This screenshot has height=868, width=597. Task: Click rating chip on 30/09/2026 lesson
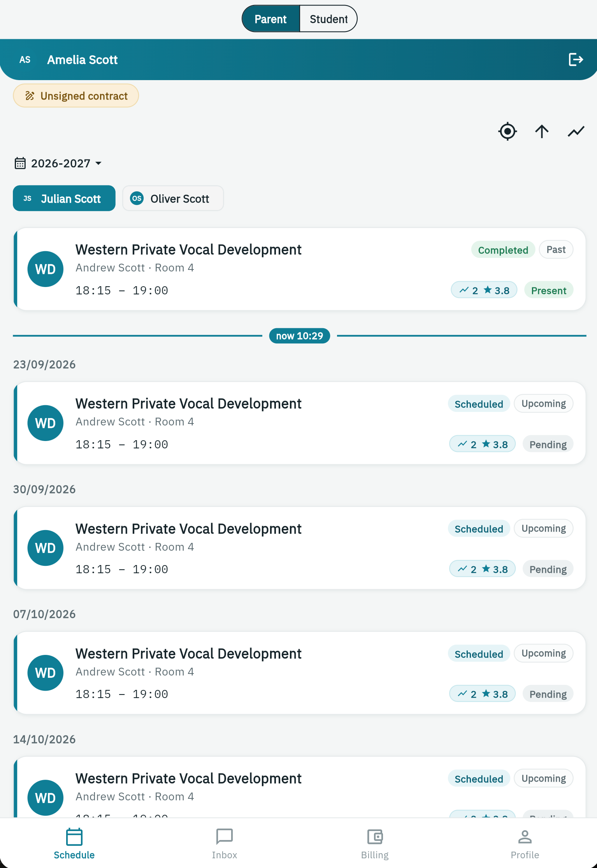tap(482, 569)
